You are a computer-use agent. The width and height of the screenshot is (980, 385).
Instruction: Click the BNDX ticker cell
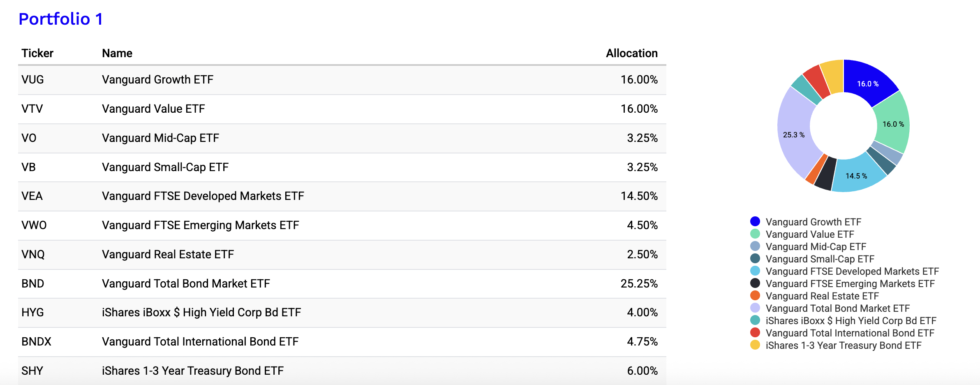(36, 341)
